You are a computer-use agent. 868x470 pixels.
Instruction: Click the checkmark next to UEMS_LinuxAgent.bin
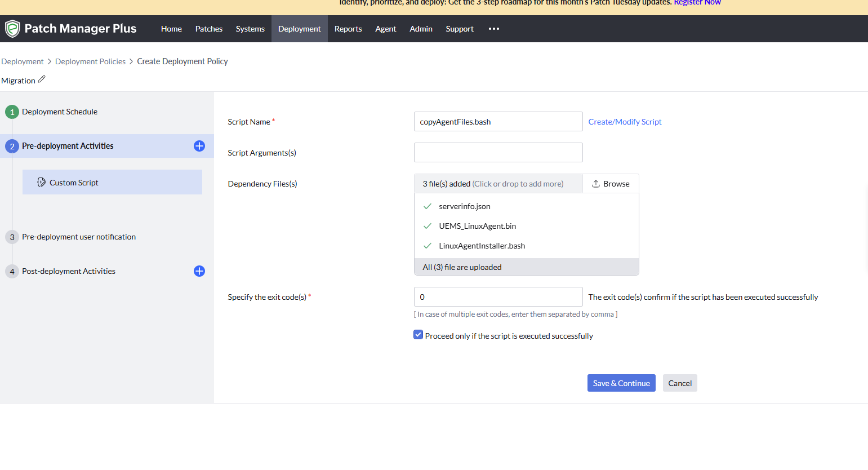tap(428, 226)
